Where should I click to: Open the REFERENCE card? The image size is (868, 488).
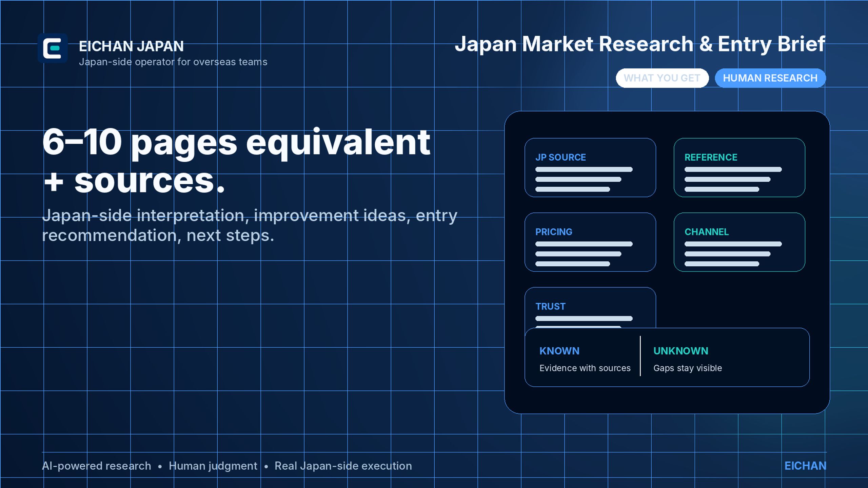(739, 167)
